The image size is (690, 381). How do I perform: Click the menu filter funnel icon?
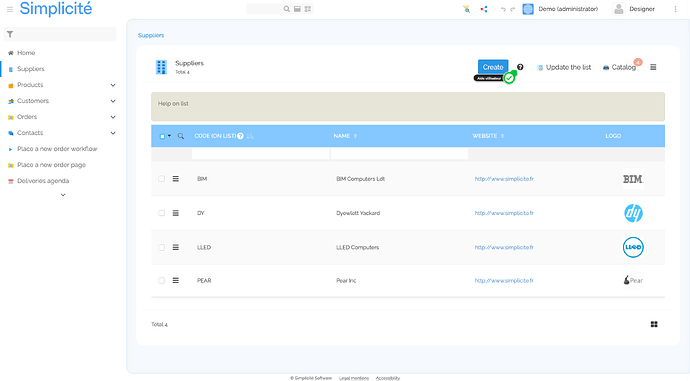pyautogui.click(x=10, y=34)
